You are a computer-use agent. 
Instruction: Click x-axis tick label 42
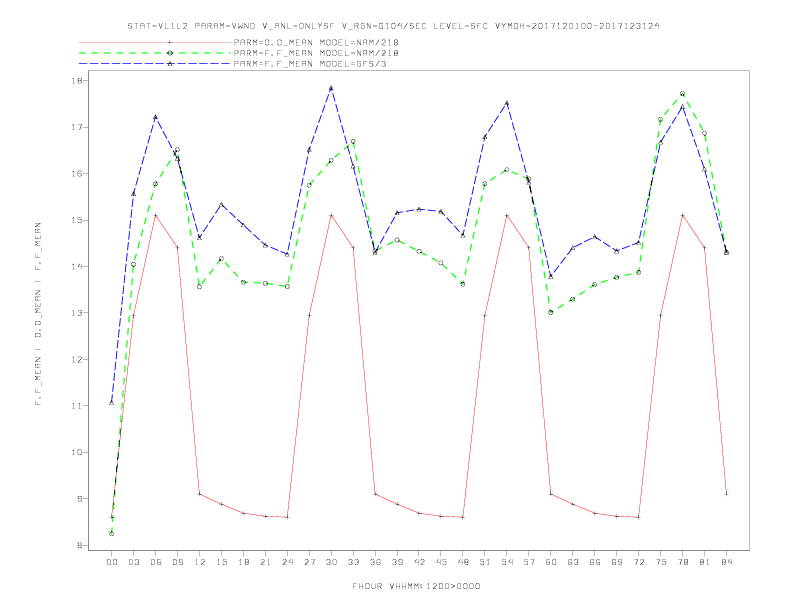[x=419, y=562]
